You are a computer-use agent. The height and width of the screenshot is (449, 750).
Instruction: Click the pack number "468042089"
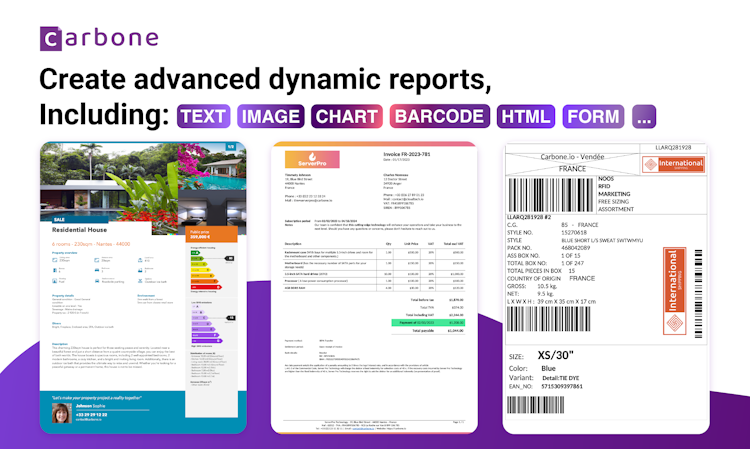(x=576, y=248)
